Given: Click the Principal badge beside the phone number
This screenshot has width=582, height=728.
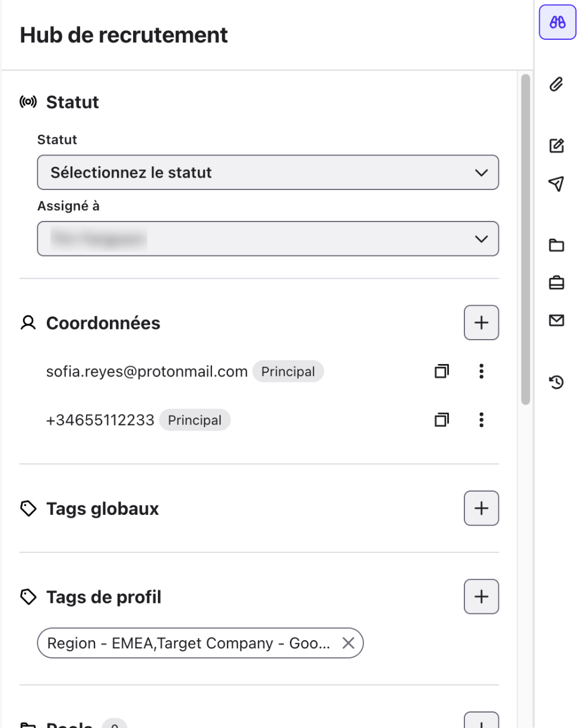Looking at the screenshot, I should (x=195, y=420).
